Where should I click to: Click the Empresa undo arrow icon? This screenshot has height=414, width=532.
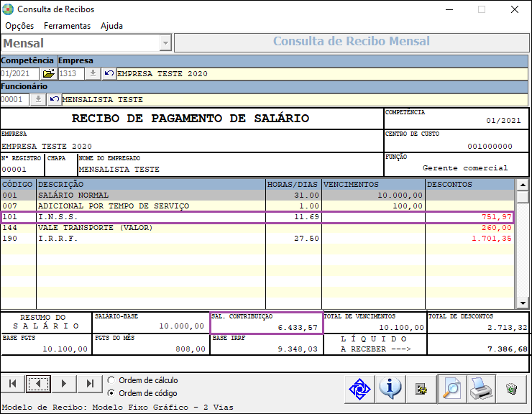[x=109, y=73]
